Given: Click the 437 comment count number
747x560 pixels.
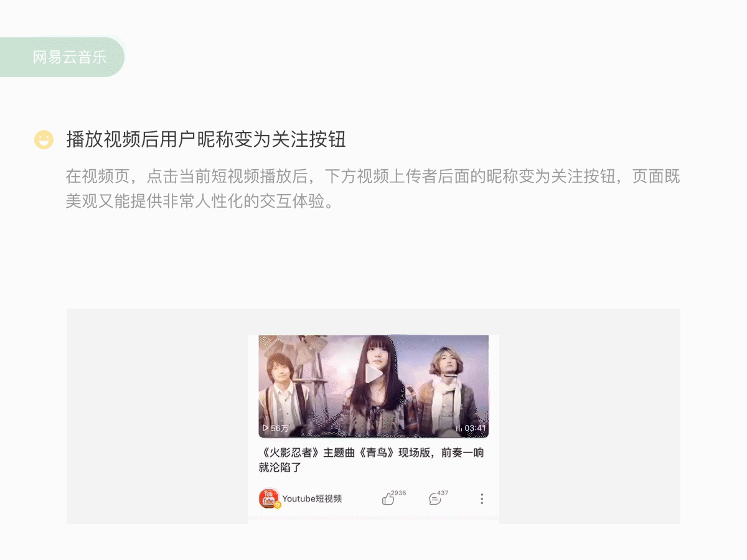Looking at the screenshot, I should pos(443,493).
